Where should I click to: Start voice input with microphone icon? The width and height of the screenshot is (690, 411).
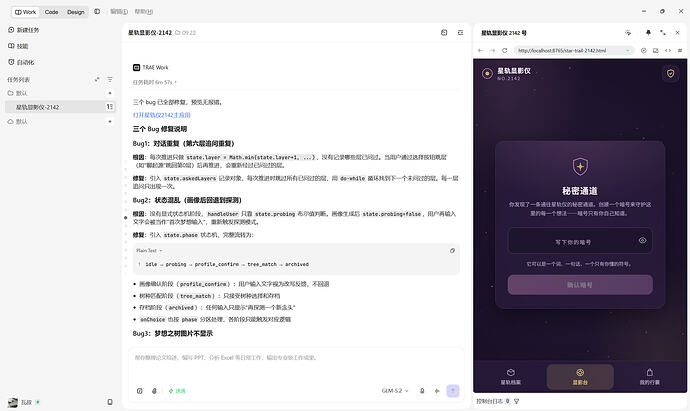[422, 391]
